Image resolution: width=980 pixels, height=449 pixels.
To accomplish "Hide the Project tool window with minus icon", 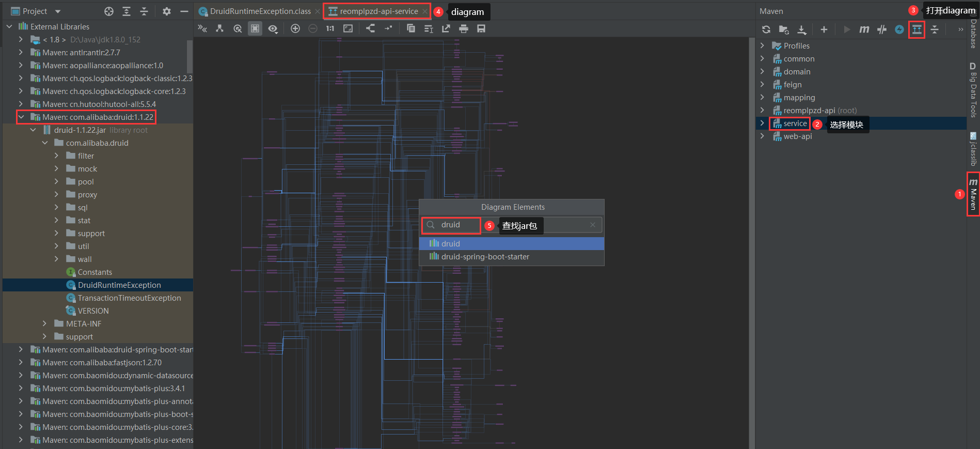I will (184, 11).
